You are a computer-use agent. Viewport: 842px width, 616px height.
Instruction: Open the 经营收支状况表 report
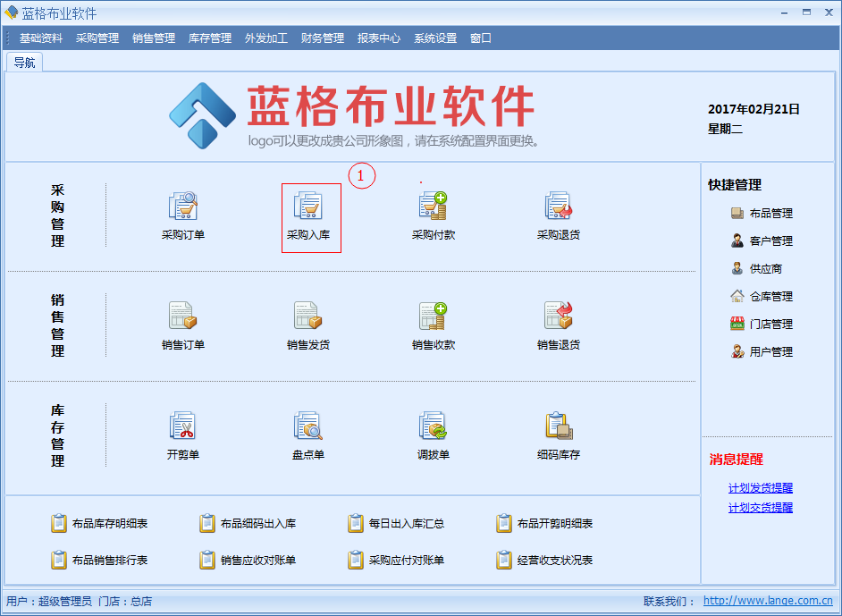click(554, 561)
